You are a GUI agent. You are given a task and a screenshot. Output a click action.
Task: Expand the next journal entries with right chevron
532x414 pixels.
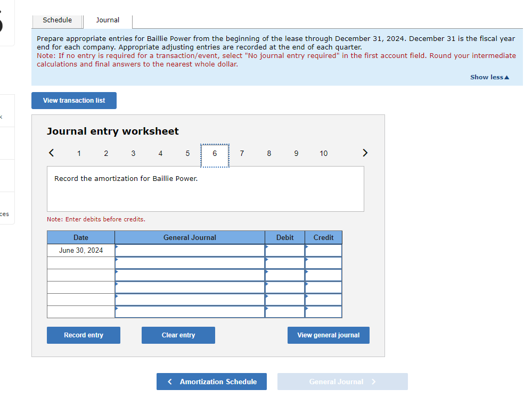pyautogui.click(x=365, y=153)
